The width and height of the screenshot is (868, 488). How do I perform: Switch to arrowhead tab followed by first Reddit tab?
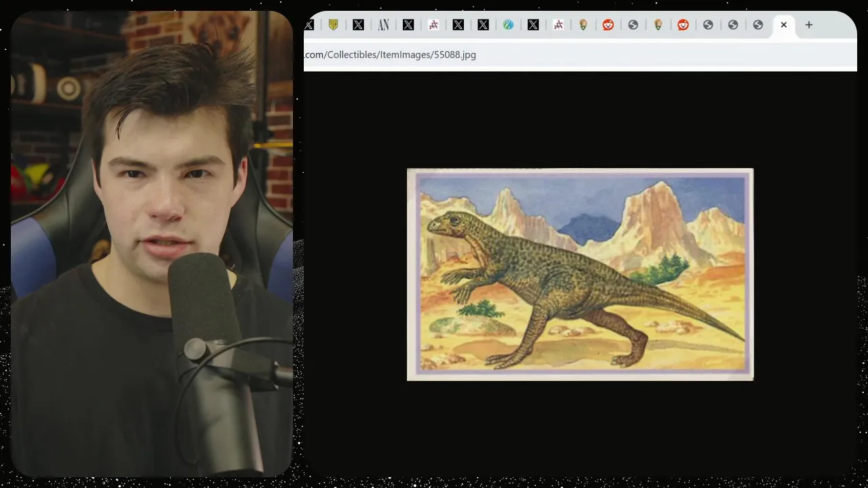point(583,25)
